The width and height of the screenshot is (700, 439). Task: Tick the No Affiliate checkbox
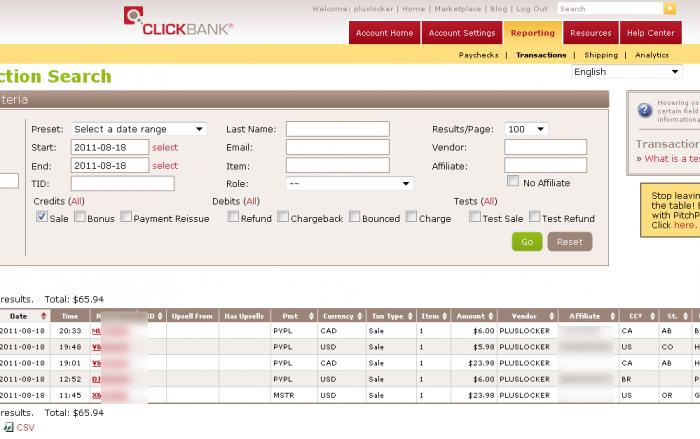tap(513, 181)
